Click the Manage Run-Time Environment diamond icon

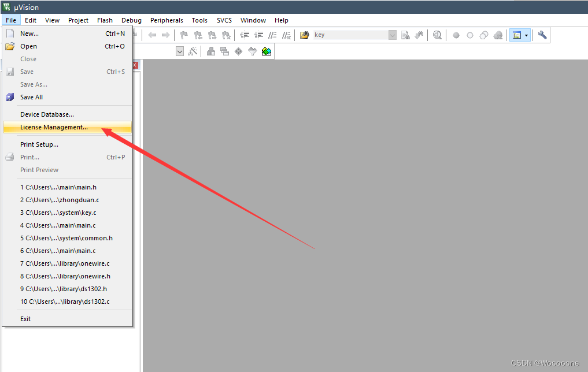239,51
